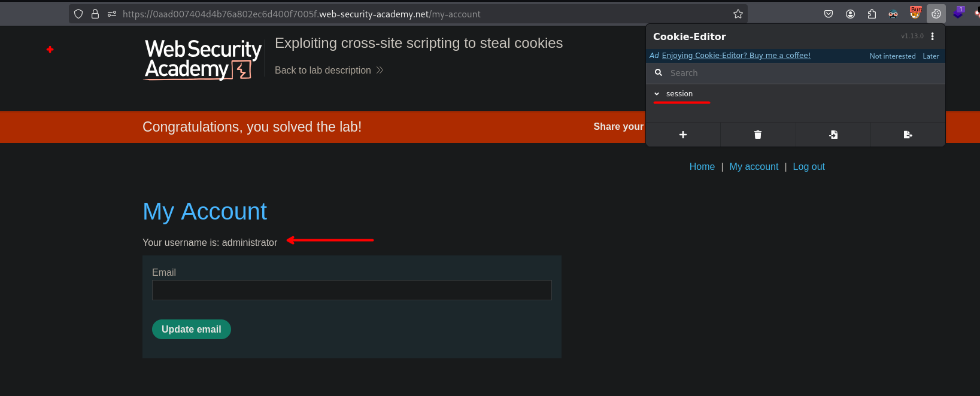This screenshot has height=396, width=980.
Task: Delete all cookies using the trash icon
Action: [758, 135]
